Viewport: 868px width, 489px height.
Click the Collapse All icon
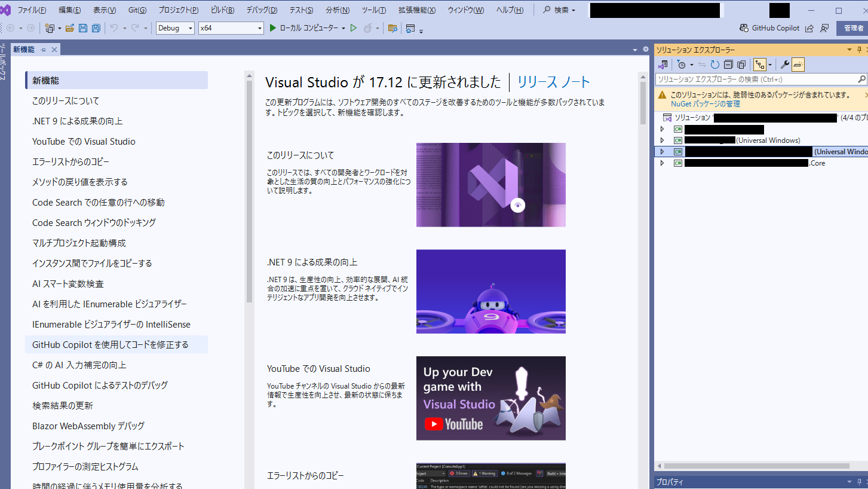(x=728, y=65)
